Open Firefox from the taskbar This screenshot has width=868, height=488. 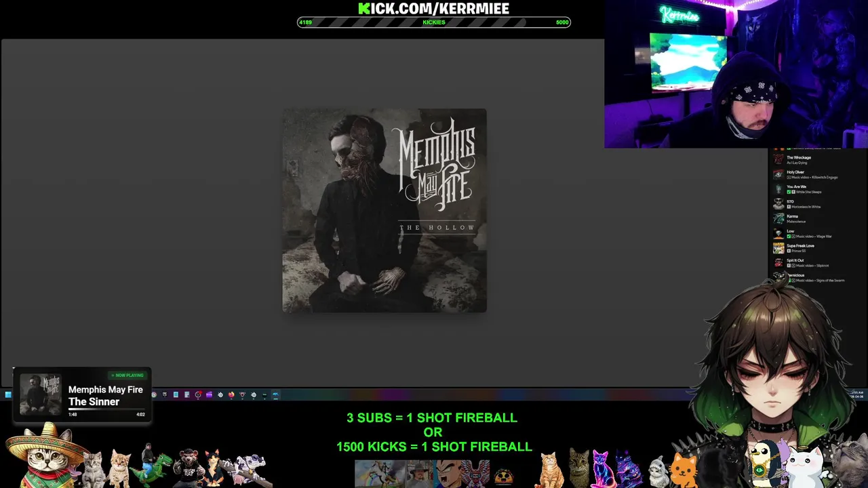point(231,394)
